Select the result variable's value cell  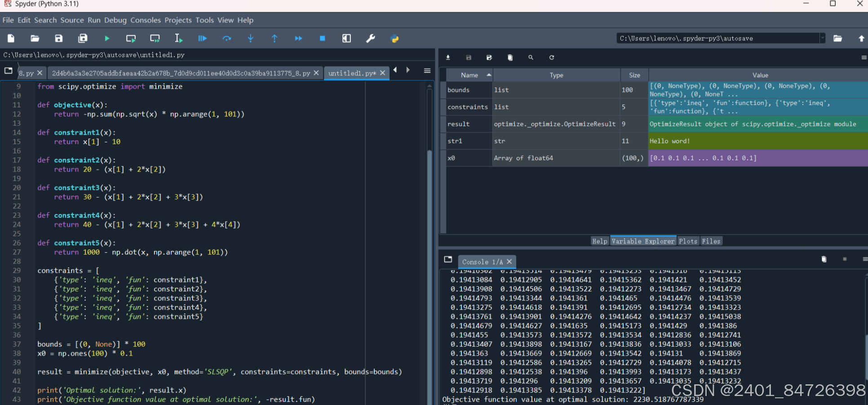tap(758, 124)
